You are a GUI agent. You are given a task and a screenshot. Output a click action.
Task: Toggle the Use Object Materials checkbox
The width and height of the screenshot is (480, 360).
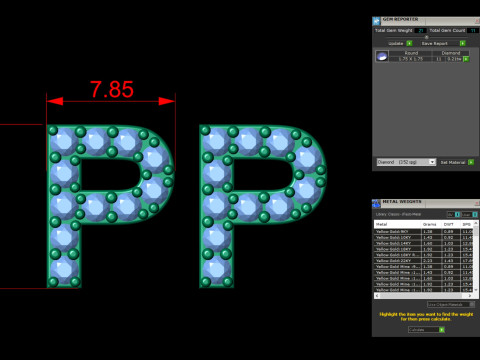472,304
